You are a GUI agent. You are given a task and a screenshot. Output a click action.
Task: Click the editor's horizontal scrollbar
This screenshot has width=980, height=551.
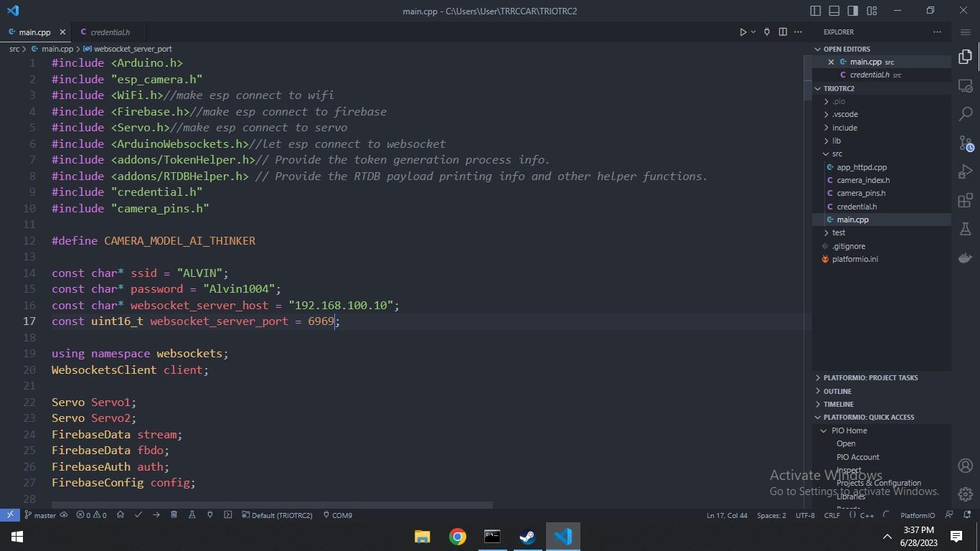tap(272, 505)
